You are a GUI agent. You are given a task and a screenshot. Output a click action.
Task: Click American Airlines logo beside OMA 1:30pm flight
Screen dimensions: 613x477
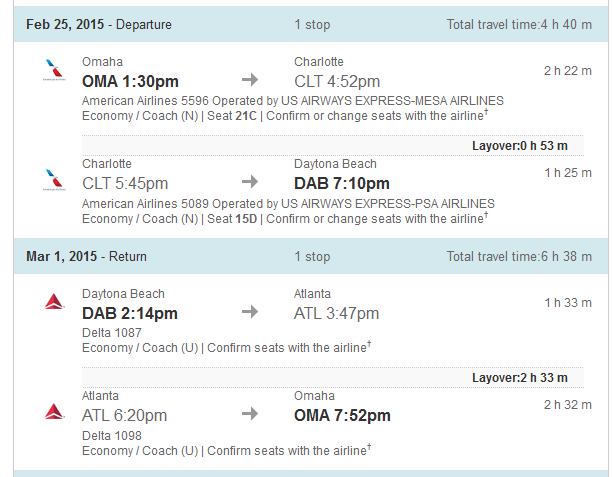tap(54, 70)
